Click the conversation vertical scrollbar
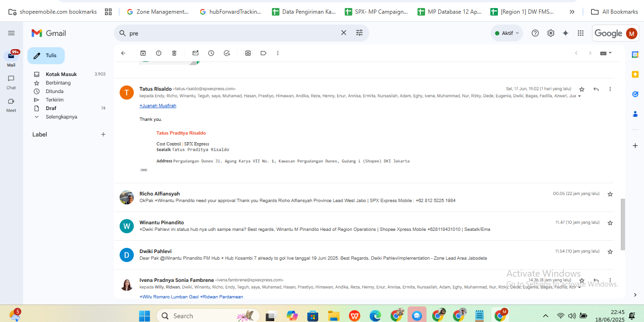Image resolution: width=644 pixels, height=322 pixels. [623, 224]
